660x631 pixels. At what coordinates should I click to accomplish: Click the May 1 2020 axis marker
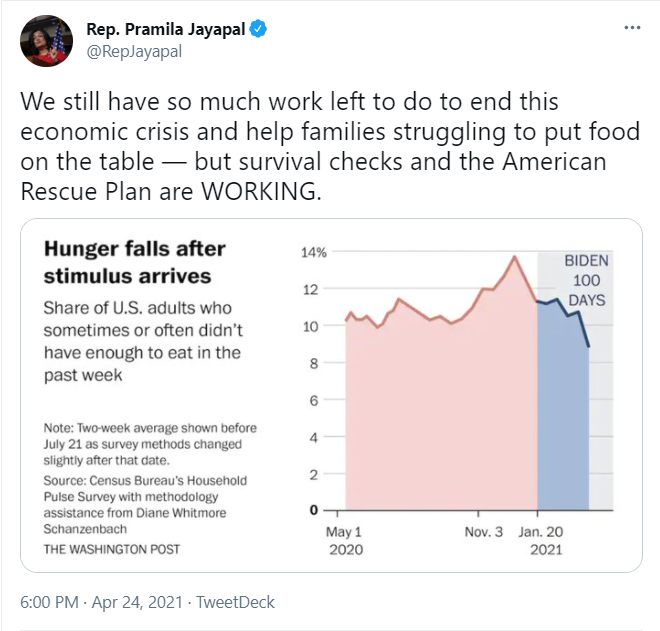345,540
